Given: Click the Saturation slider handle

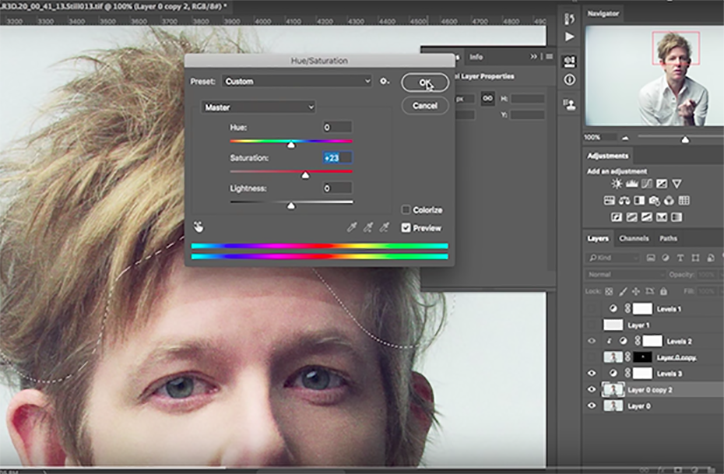Looking at the screenshot, I should point(305,175).
